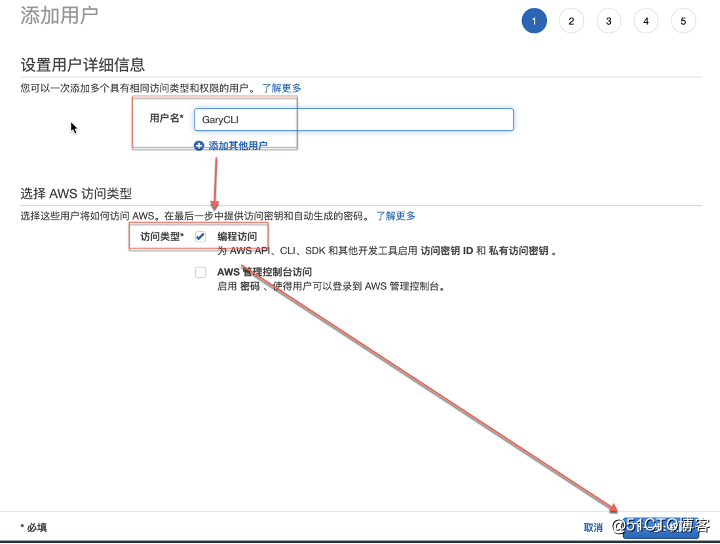Viewport: 720px width, 544px height.
Task: Enable the AWS 管理控制台访问 checkbox
Action: (x=200, y=272)
